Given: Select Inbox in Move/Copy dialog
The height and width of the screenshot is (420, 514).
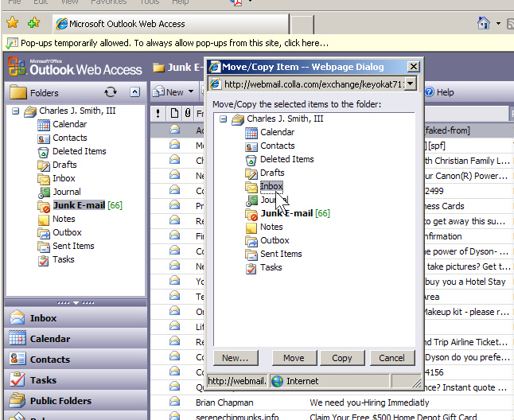Looking at the screenshot, I should point(271,186).
